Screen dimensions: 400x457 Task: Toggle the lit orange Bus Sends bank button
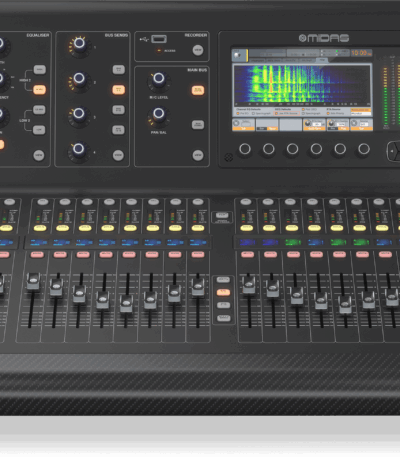(x=118, y=90)
